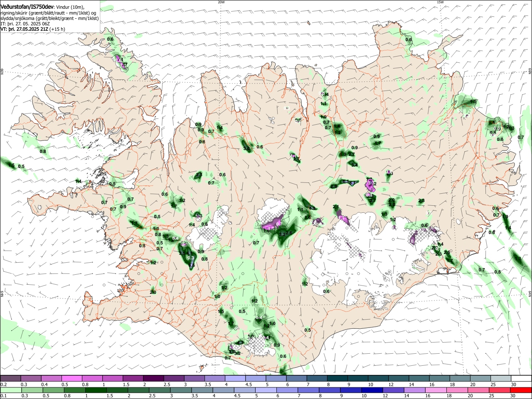Pick the top-row swatch starting at 6

(x=296, y=378)
